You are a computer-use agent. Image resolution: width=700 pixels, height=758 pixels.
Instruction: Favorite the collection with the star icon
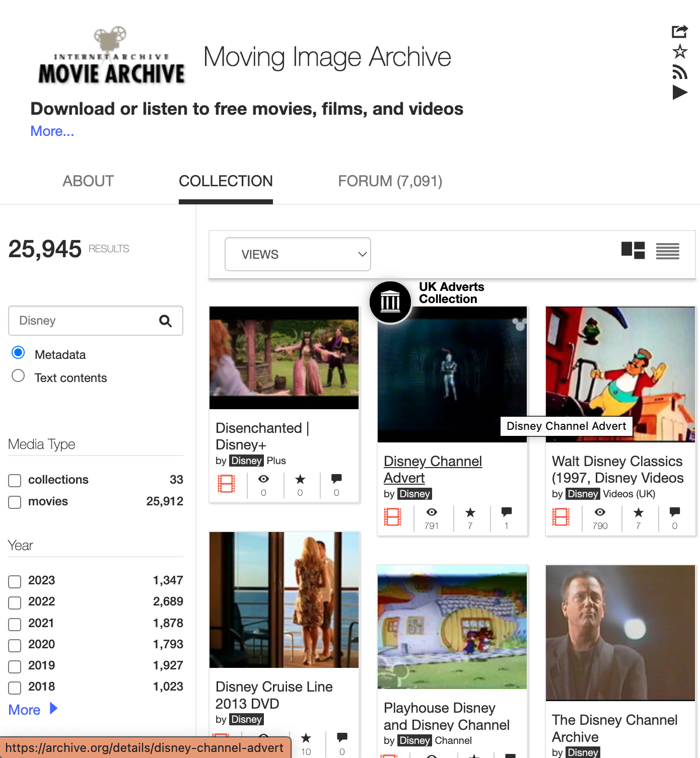[680, 51]
